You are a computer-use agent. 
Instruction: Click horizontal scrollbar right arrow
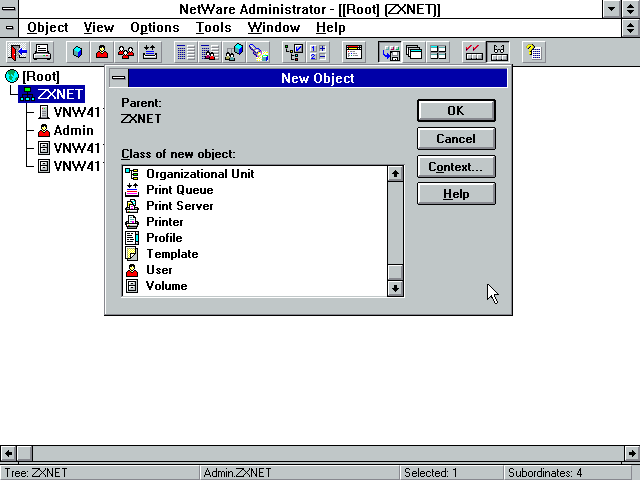coord(632,453)
